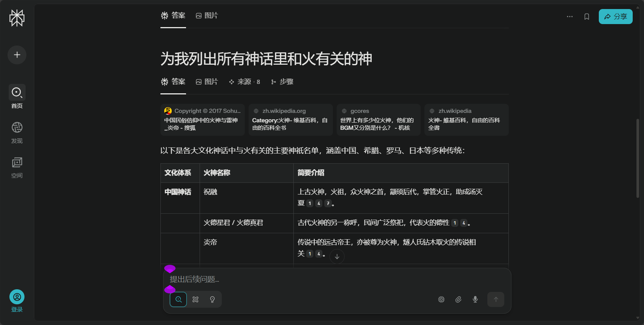The image size is (644, 325).
Task: Click the paperclip attach file icon
Action: 458,299
